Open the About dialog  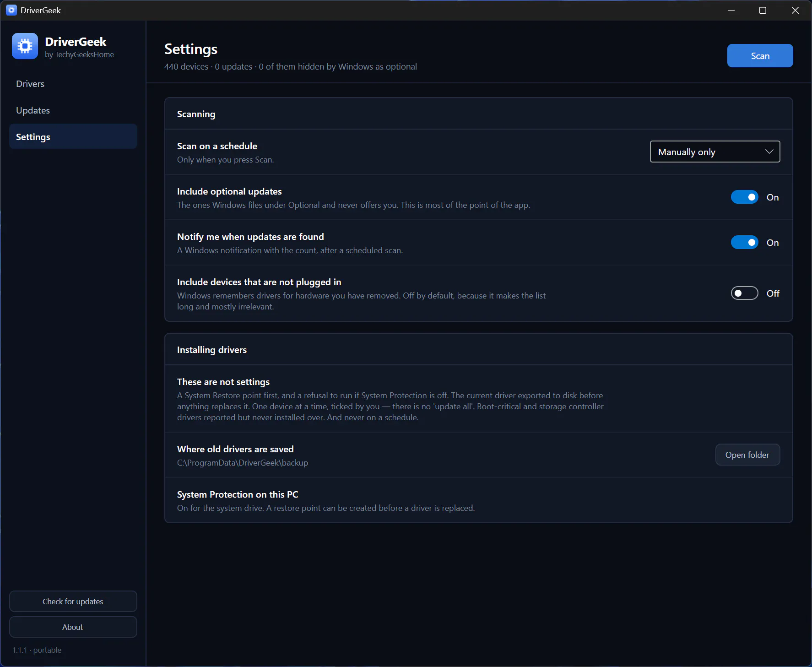73,627
